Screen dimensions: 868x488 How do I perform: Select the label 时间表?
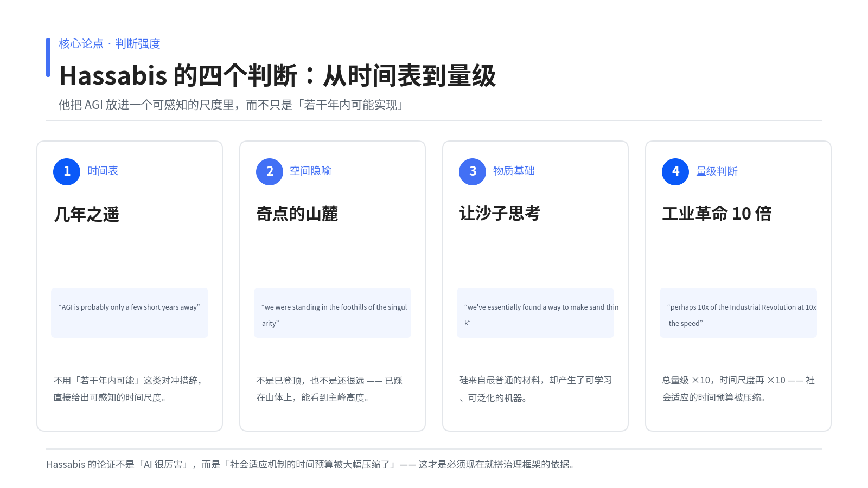click(103, 171)
